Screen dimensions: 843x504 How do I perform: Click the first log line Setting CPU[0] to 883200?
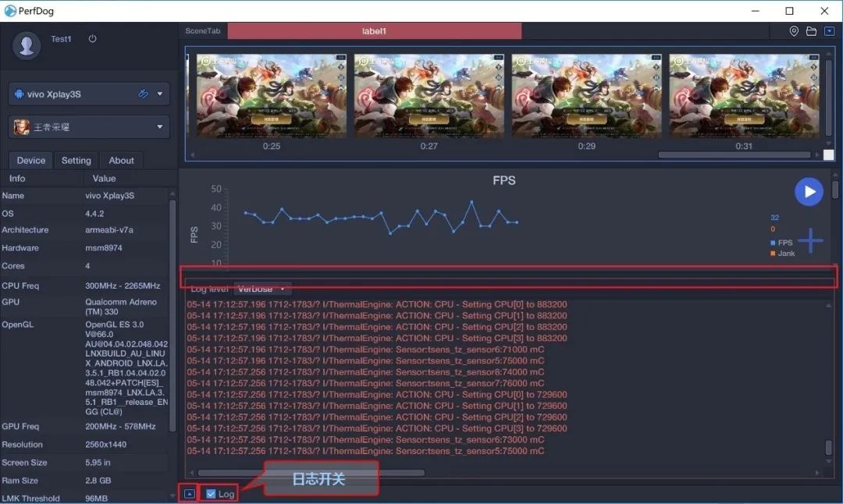tap(377, 304)
